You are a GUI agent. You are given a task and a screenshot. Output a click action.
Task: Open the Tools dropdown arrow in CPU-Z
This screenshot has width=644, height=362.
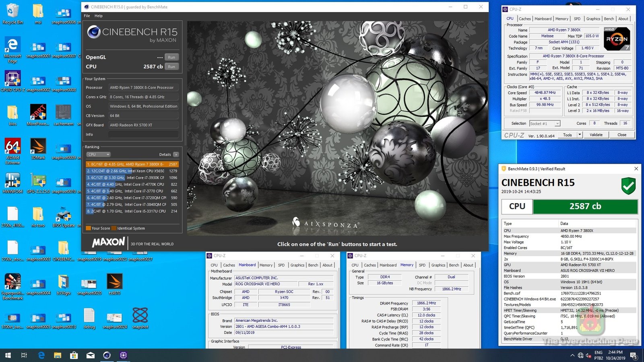(x=580, y=135)
